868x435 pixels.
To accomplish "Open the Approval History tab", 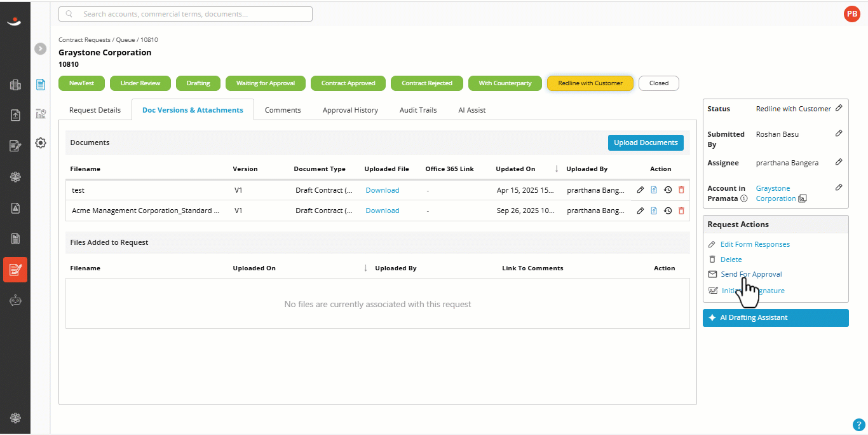I will click(x=350, y=110).
